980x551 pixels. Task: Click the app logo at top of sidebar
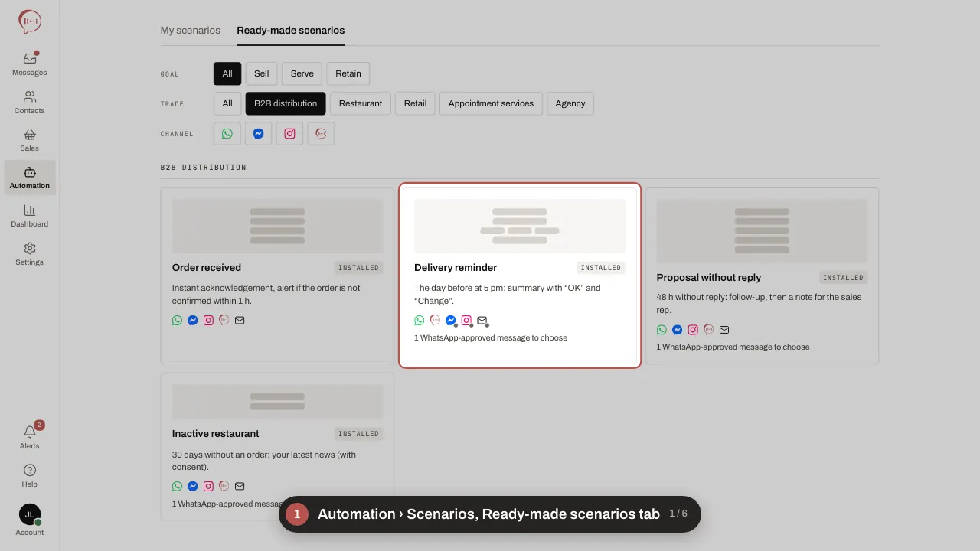click(x=30, y=22)
